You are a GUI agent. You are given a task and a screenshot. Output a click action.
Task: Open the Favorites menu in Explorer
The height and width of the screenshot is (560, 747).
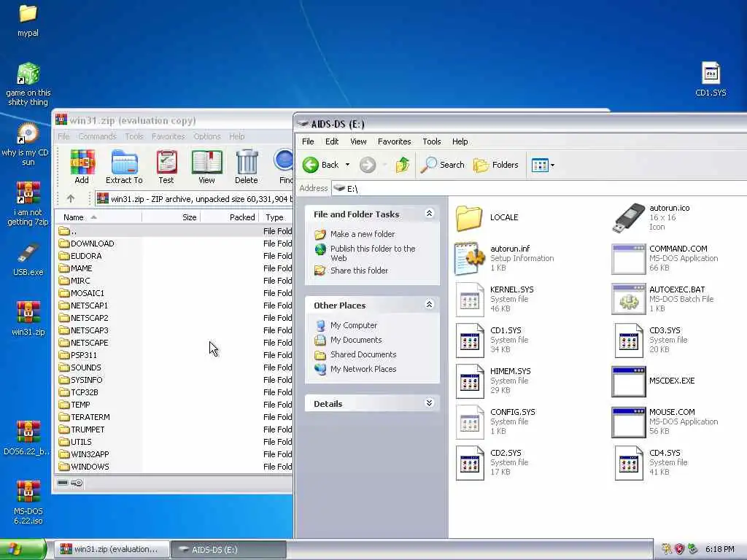click(394, 141)
